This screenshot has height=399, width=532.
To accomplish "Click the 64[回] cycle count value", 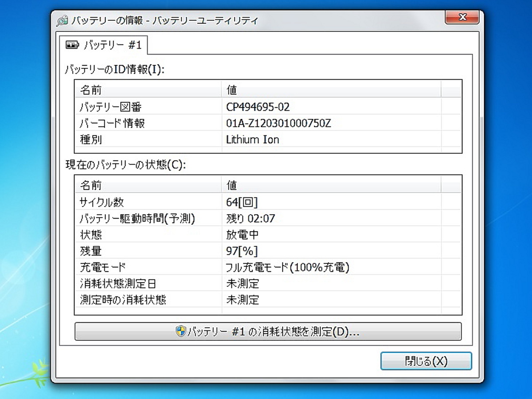I will [x=242, y=202].
